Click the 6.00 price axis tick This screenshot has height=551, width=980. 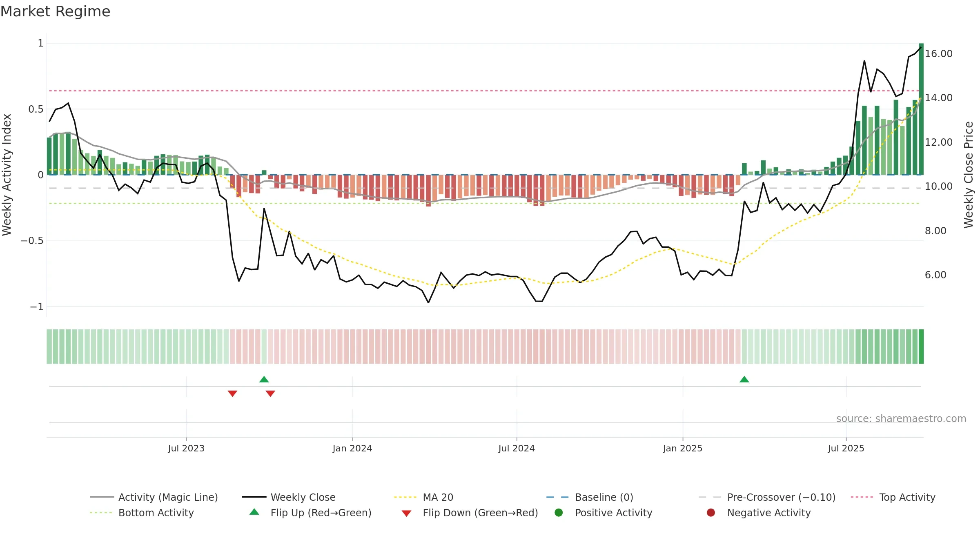coord(935,275)
